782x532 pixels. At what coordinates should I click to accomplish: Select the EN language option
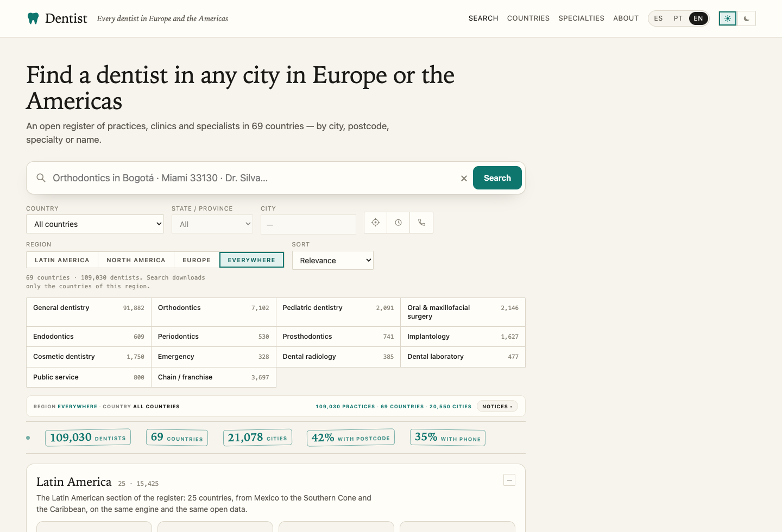click(698, 18)
